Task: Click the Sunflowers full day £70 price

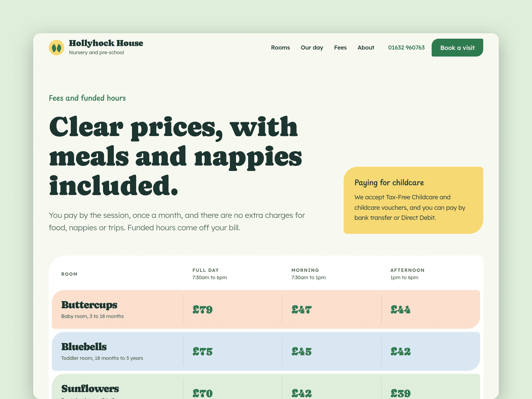Action: (x=202, y=393)
